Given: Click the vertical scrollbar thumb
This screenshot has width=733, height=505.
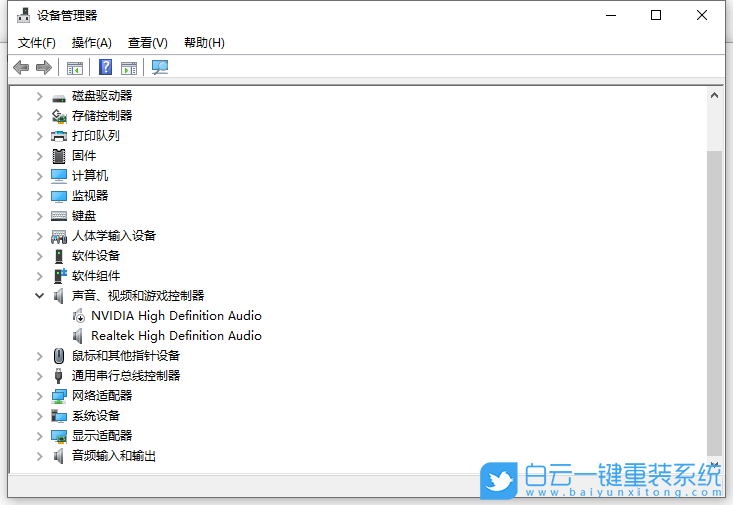Looking at the screenshot, I should [714, 303].
